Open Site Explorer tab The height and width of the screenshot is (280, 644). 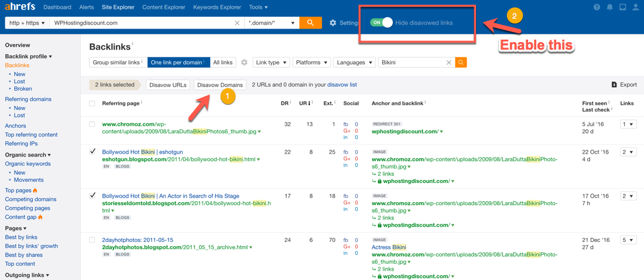pos(118,8)
